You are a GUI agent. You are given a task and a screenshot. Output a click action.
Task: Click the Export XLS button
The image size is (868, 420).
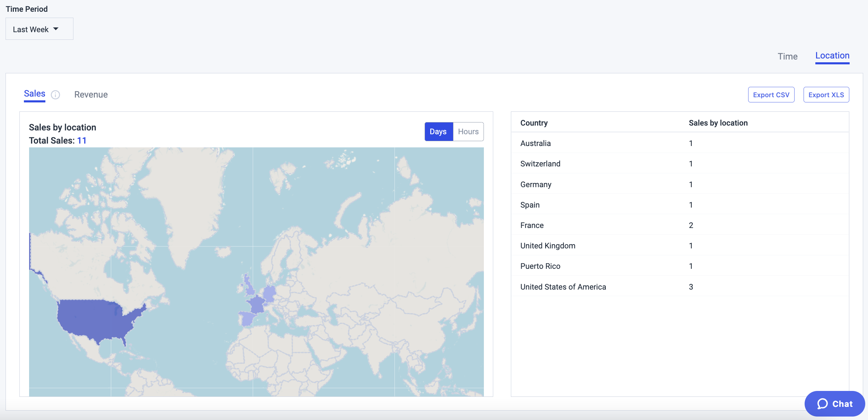pyautogui.click(x=826, y=95)
